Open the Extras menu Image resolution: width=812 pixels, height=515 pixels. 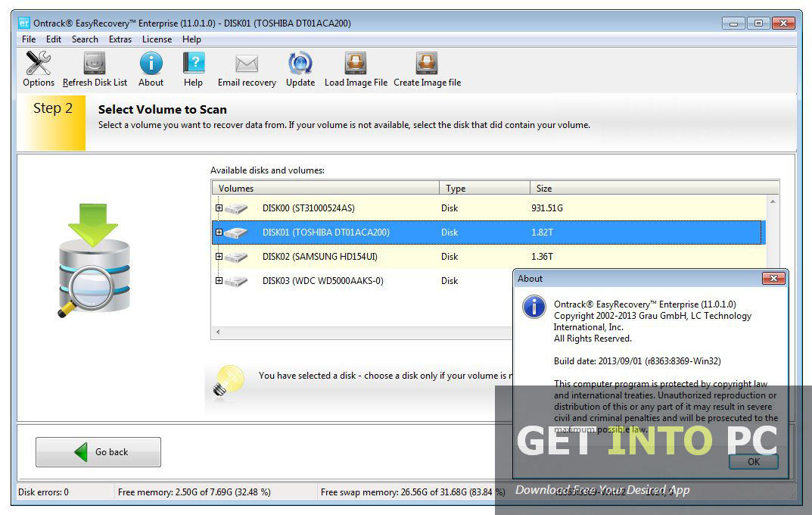(120, 39)
